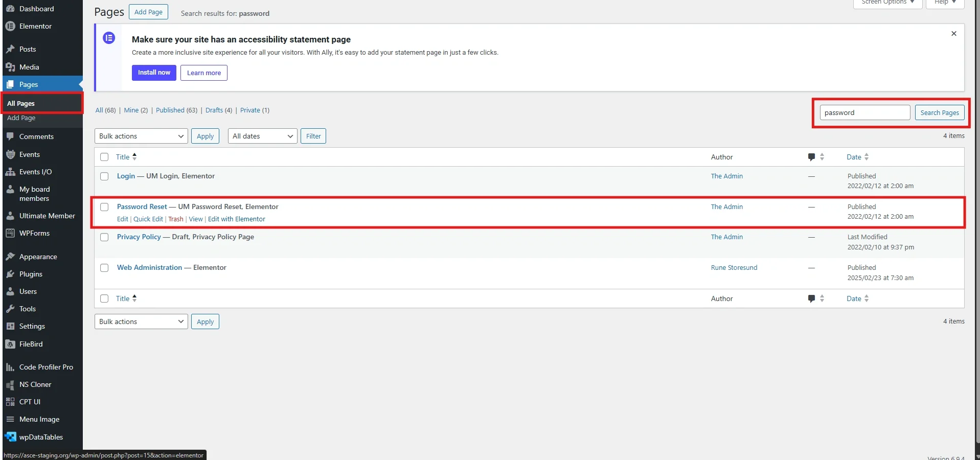Click the Pages icon in sidebar
This screenshot has width=980, height=460.
point(10,84)
